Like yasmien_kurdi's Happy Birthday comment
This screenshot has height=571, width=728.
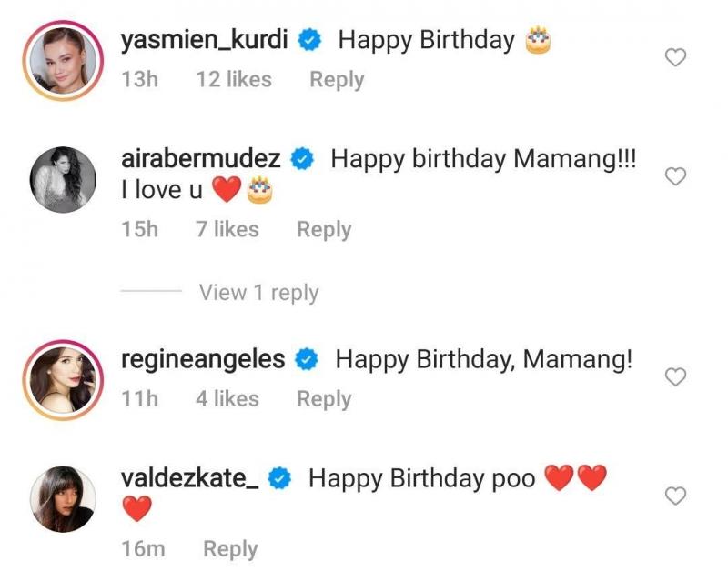tap(675, 57)
